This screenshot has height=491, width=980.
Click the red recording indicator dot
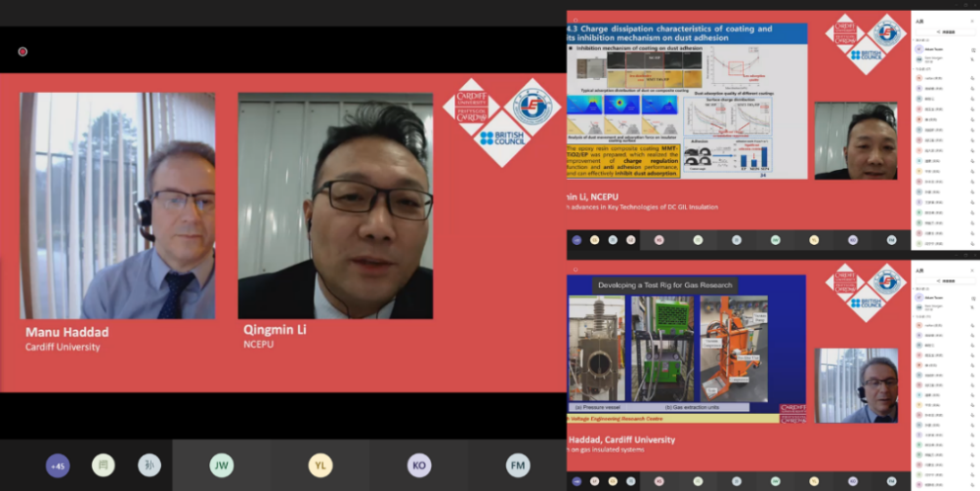coord(22,52)
